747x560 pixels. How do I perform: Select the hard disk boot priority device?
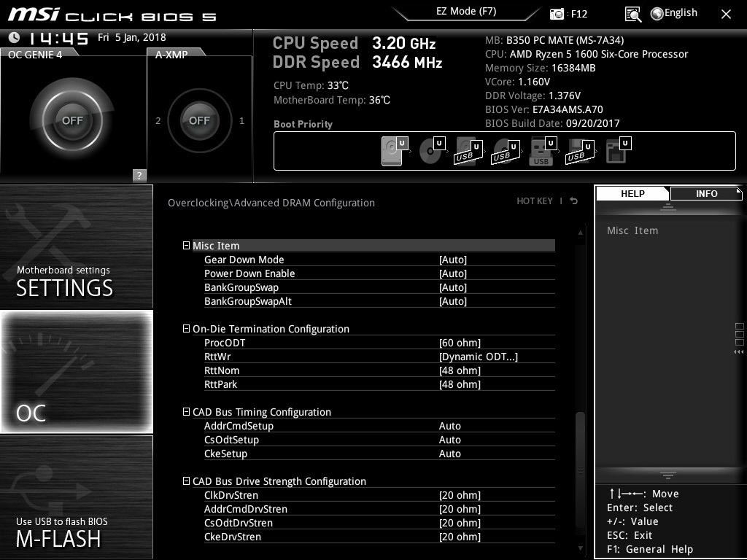click(x=395, y=151)
